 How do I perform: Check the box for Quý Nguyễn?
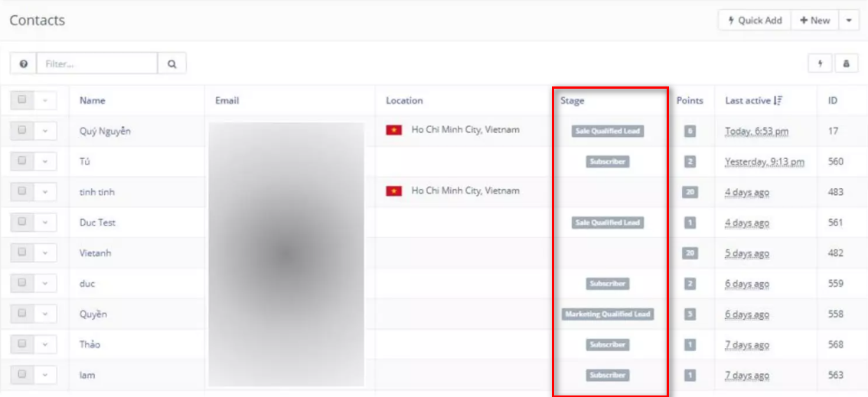click(x=22, y=131)
